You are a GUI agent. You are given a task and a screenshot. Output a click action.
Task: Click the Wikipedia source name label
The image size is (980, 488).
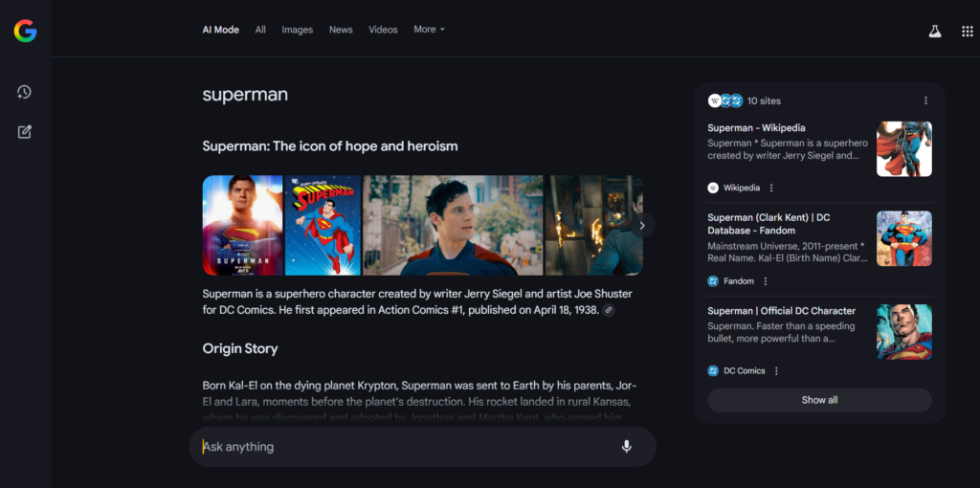(742, 188)
